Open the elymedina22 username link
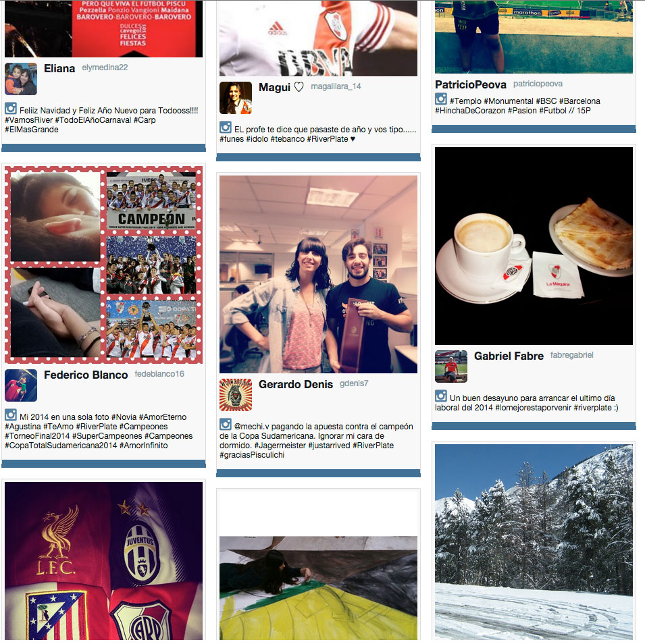 (105, 68)
